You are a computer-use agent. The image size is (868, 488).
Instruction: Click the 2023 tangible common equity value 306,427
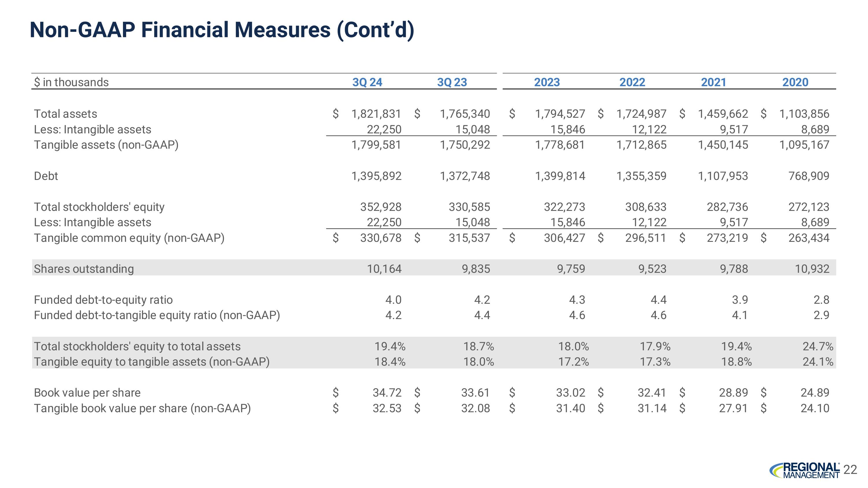[564, 238]
